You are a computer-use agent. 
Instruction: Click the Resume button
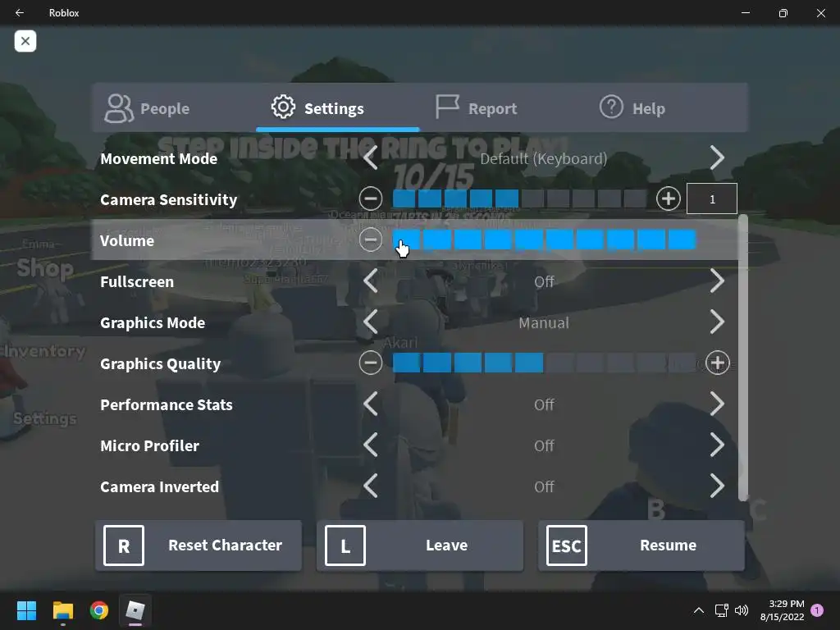point(641,546)
